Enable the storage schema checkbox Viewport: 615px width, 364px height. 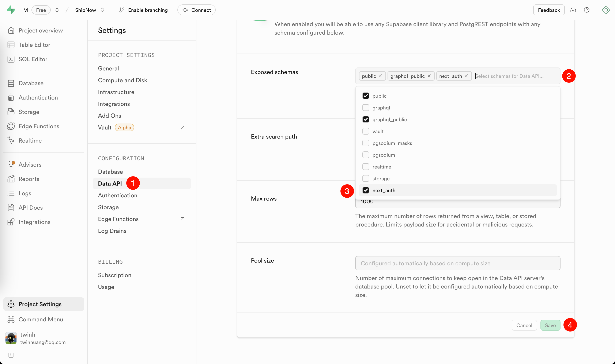(366, 179)
